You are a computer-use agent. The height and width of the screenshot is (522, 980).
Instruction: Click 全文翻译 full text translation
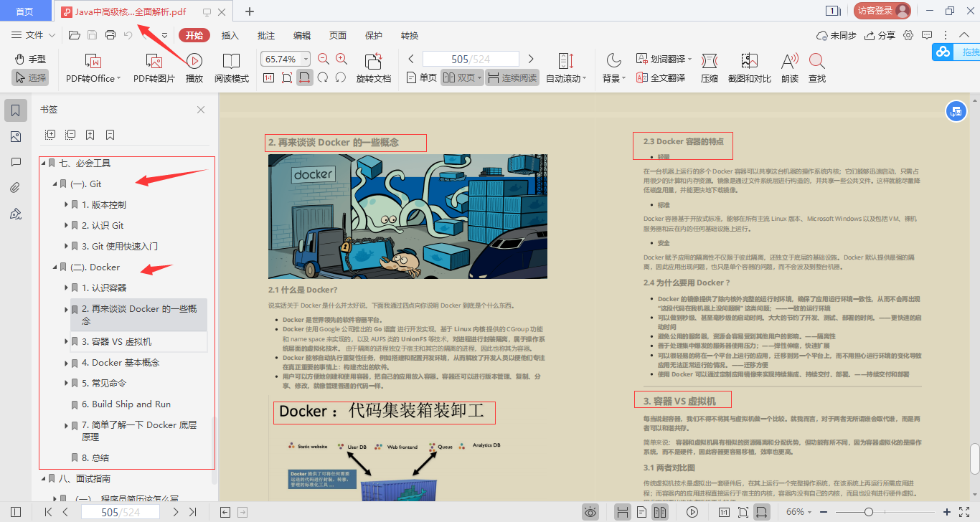(x=661, y=77)
